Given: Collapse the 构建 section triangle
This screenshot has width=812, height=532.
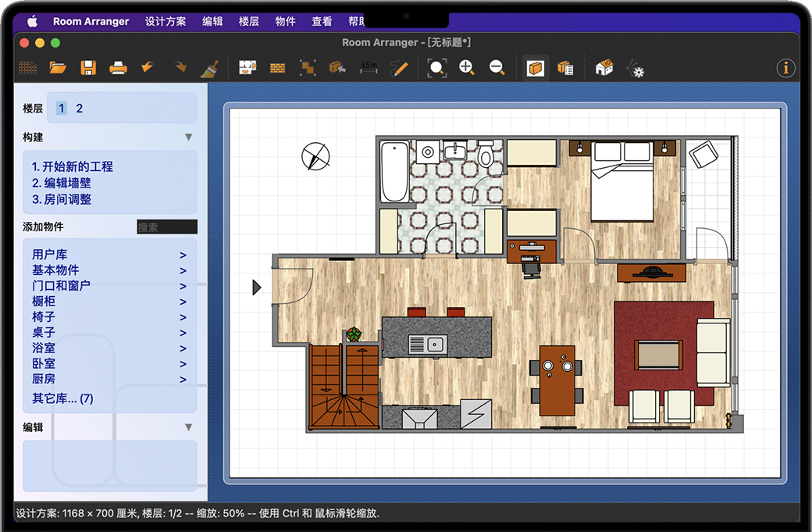Looking at the screenshot, I should coord(188,137).
